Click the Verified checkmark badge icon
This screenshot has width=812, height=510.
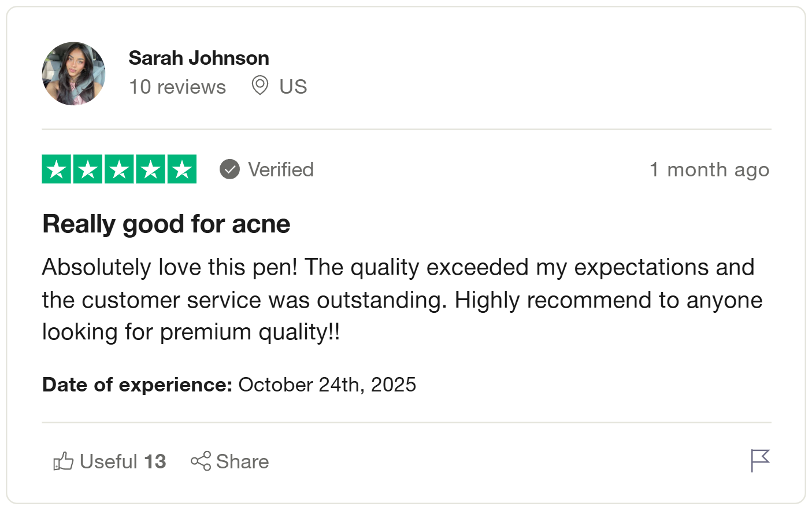coord(229,169)
